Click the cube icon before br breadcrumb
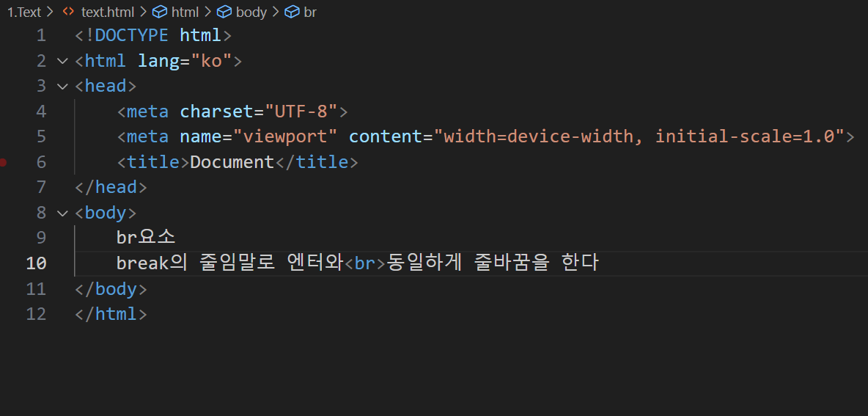The width and height of the screenshot is (868, 416). point(292,12)
